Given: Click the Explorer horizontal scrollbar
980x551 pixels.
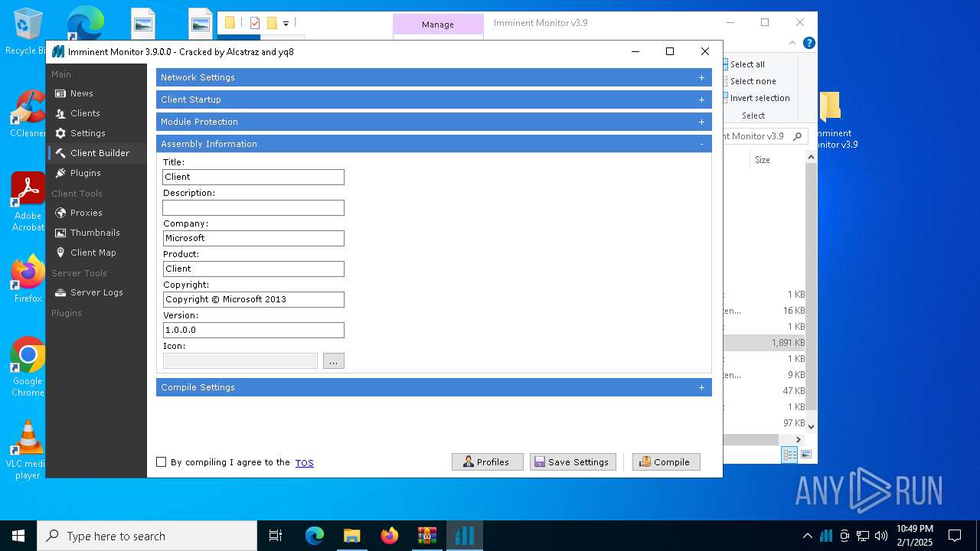Looking at the screenshot, I should 750,439.
